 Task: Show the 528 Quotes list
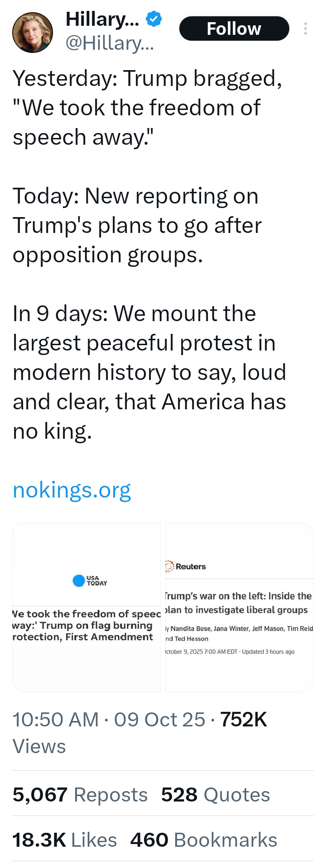coord(216,795)
